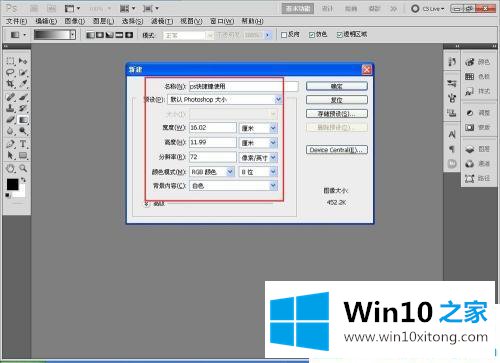Open the 色板 (Swatches) panel
This screenshot has height=363, width=500.
pyautogui.click(x=478, y=76)
